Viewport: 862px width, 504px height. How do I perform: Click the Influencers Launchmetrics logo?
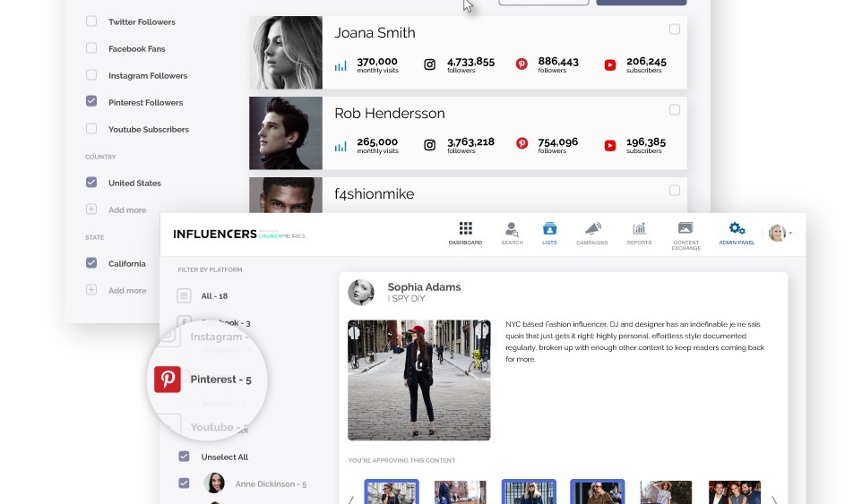tap(239, 234)
